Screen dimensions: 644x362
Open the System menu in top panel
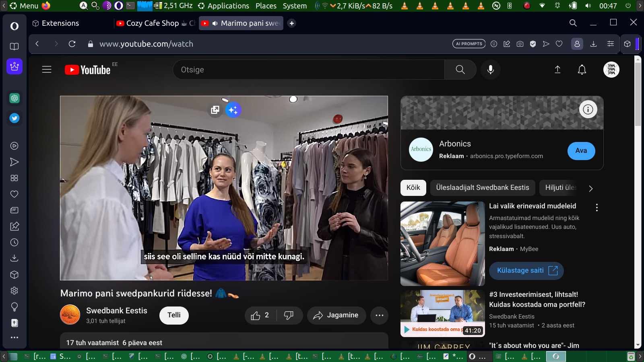click(295, 6)
